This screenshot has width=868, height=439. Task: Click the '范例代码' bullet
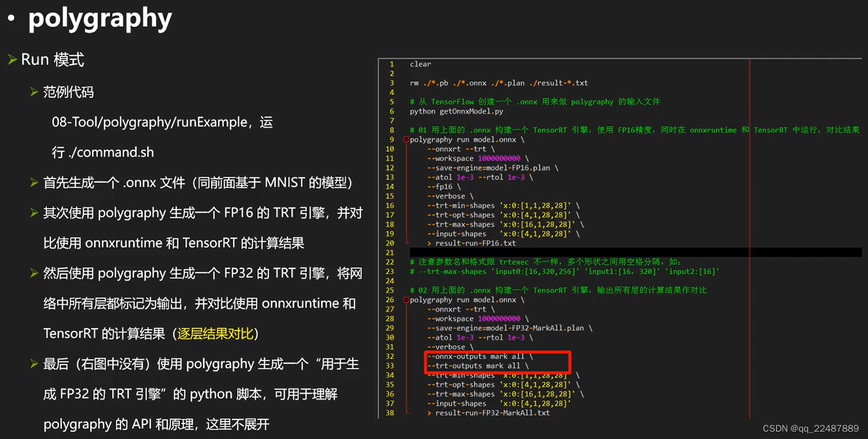click(x=68, y=92)
